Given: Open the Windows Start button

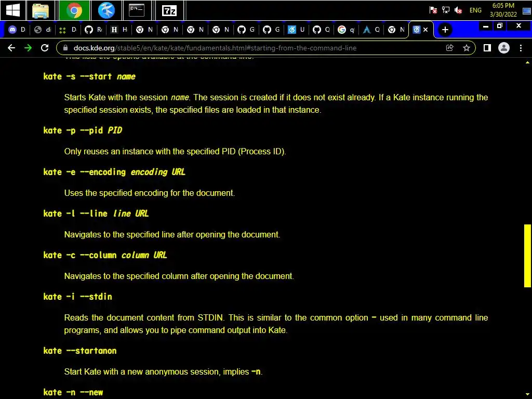Looking at the screenshot, I should (13, 10).
